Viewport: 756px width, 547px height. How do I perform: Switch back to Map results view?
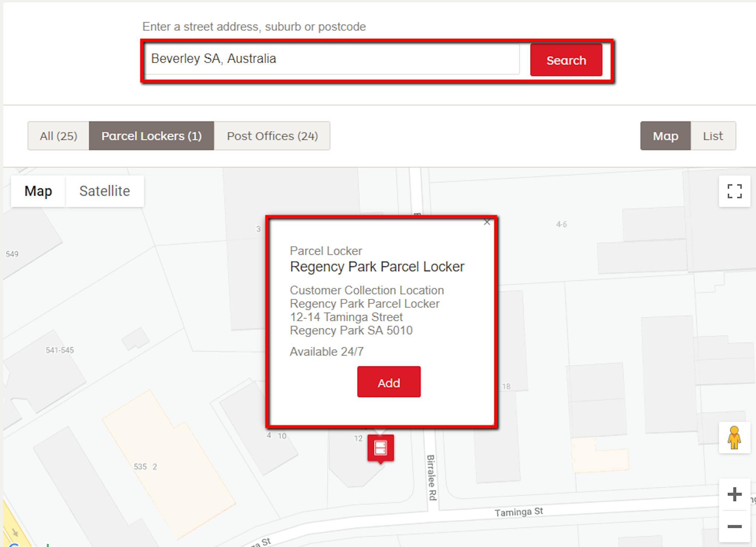point(665,136)
